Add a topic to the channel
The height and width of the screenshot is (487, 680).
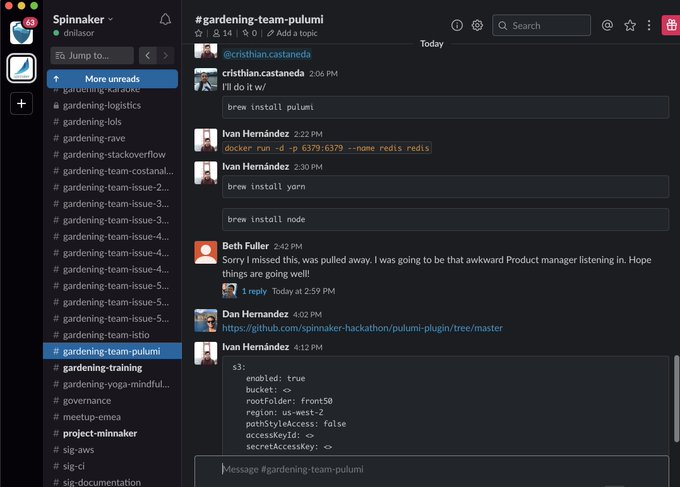[x=292, y=33]
